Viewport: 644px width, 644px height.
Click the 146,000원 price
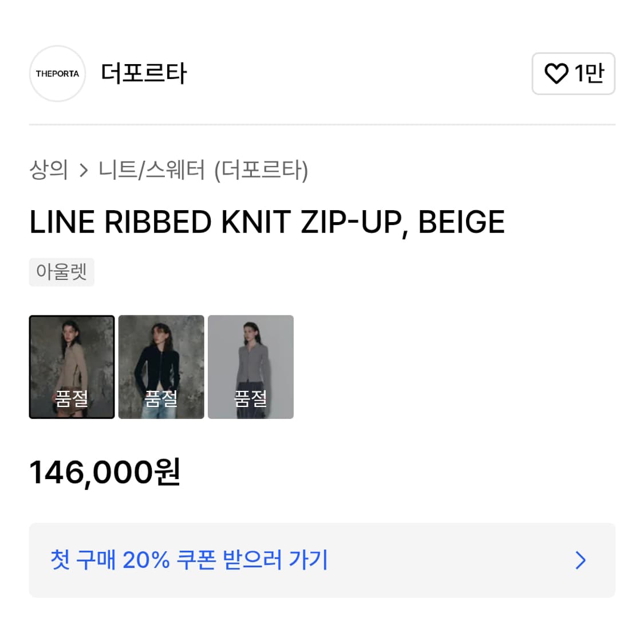tap(105, 473)
